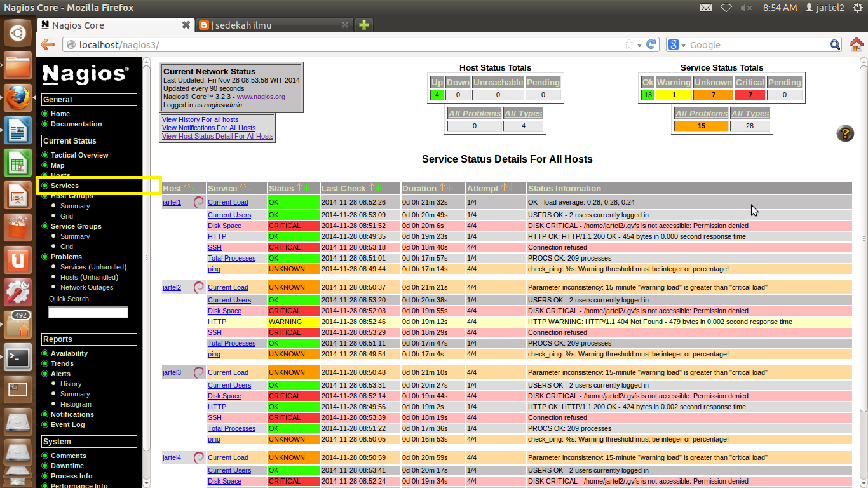Screen dimensions: 868x488
Task: Go back with the Firefox back arrow
Action: (x=48, y=44)
